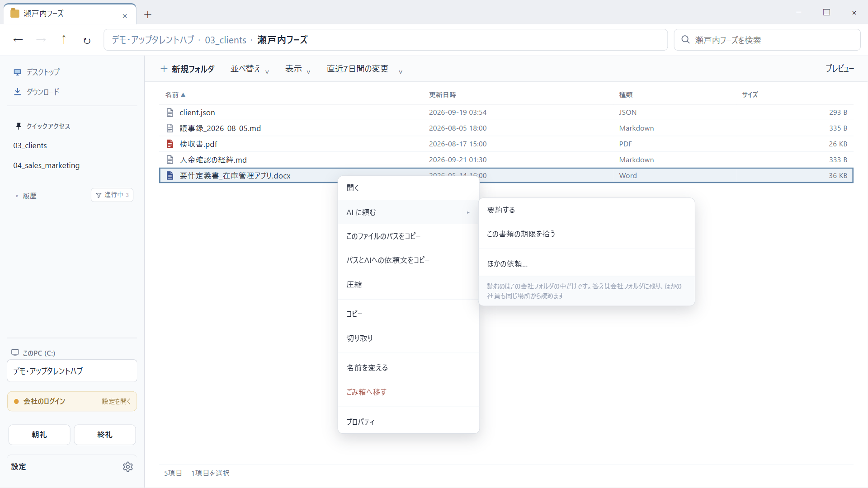The height and width of the screenshot is (488, 868).
Task: Choose 要約する in the AI submenu
Action: click(586, 210)
